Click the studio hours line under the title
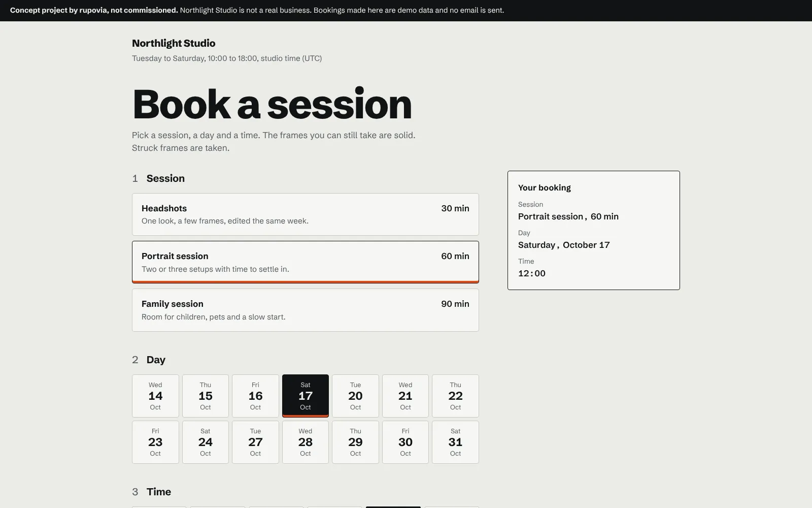Image resolution: width=812 pixels, height=508 pixels. 227,58
